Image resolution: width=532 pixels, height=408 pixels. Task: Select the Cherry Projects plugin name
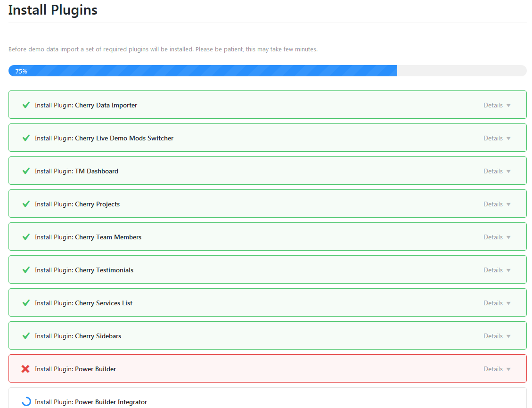coord(97,204)
